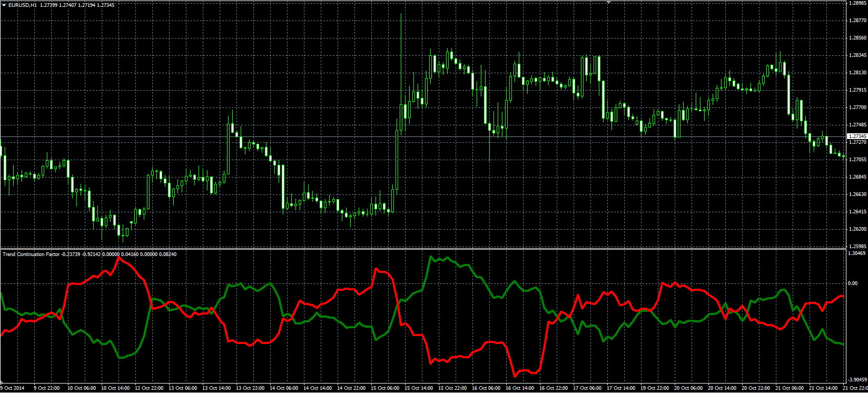Click the highlighted current price tag 1.27345

[x=857, y=136]
